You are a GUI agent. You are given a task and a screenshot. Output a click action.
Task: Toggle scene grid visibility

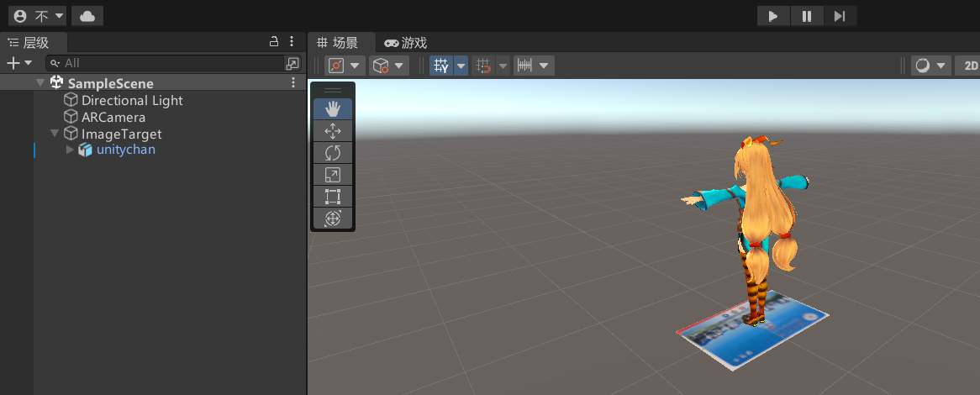[442, 66]
